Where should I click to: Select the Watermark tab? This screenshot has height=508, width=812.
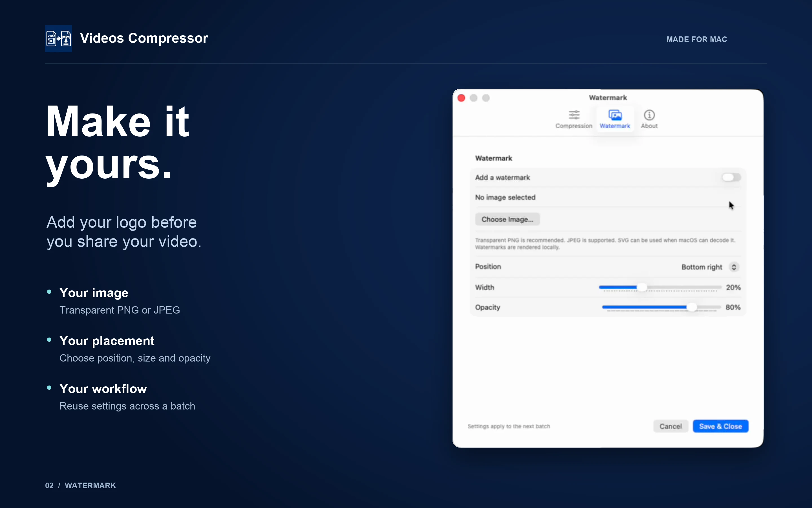click(615, 120)
